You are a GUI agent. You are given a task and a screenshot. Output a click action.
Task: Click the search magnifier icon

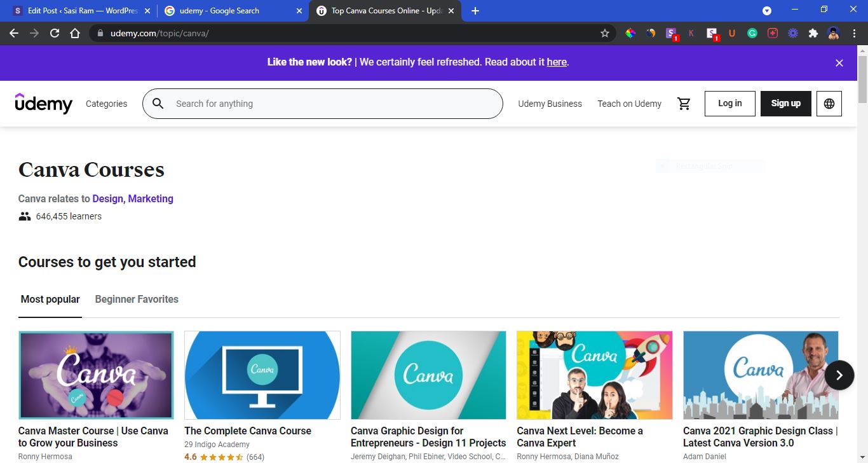click(x=158, y=104)
